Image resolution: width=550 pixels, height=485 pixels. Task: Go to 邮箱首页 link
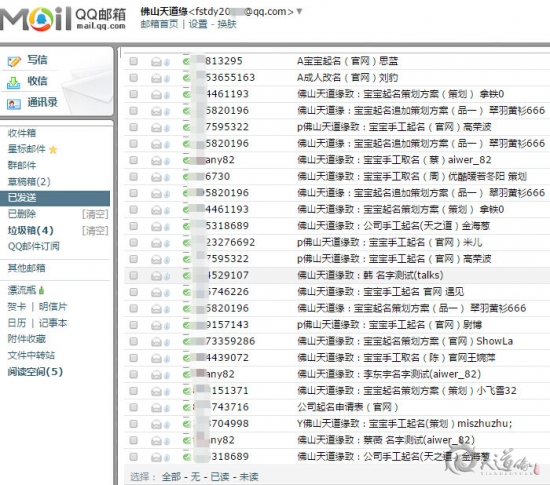coord(159,24)
